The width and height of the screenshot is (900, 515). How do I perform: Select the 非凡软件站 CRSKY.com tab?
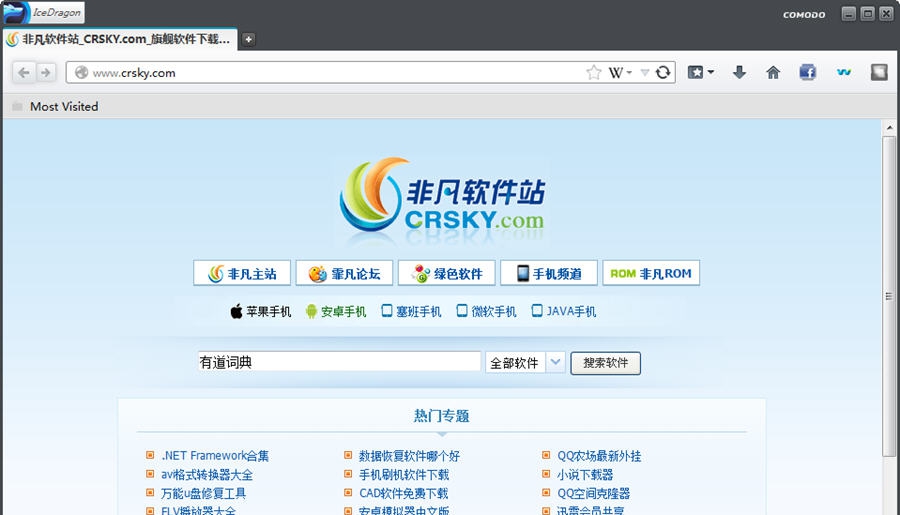(120, 39)
